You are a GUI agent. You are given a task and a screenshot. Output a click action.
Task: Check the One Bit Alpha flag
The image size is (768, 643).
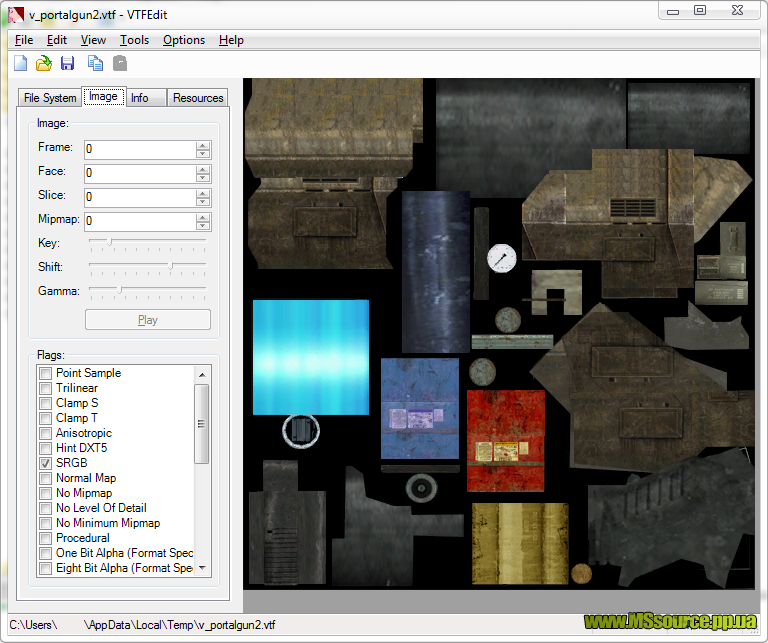[x=46, y=553]
